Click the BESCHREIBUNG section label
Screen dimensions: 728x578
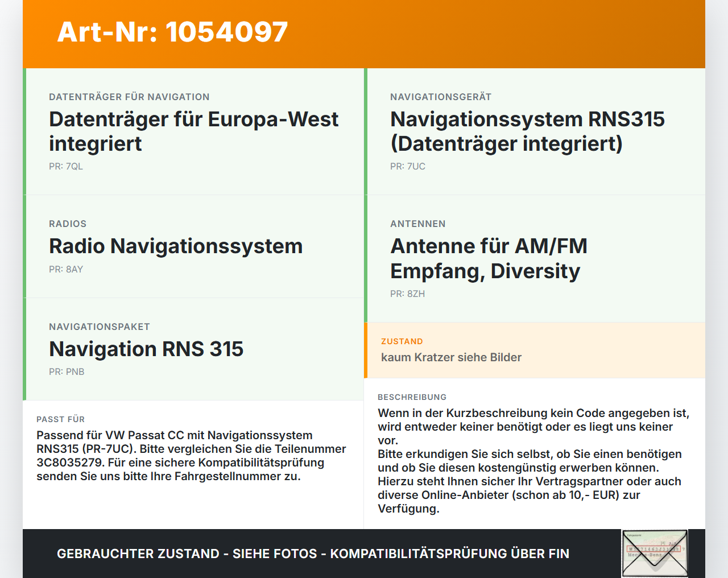coord(412,397)
